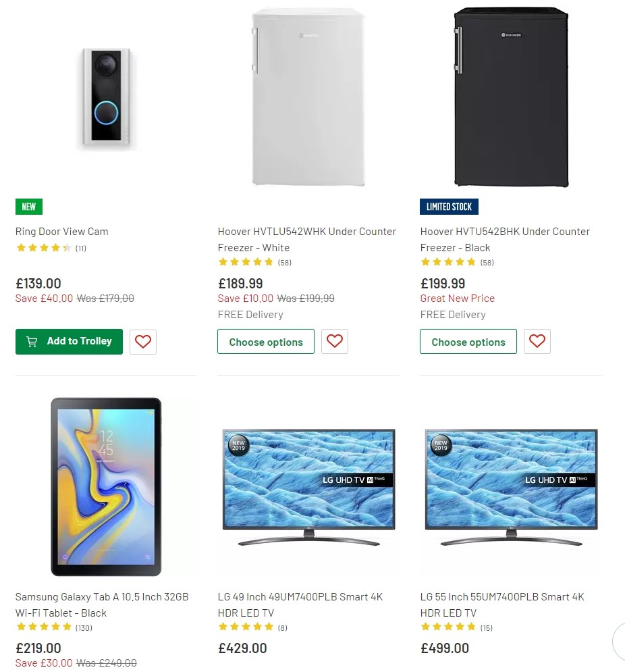Click the Add to Trolley button
Screen dimensions: 625x672
(x=69, y=342)
